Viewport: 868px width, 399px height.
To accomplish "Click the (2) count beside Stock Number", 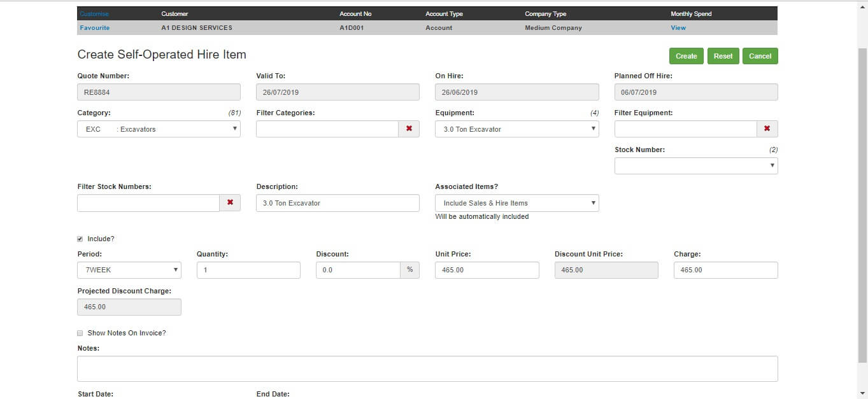I will pos(773,150).
